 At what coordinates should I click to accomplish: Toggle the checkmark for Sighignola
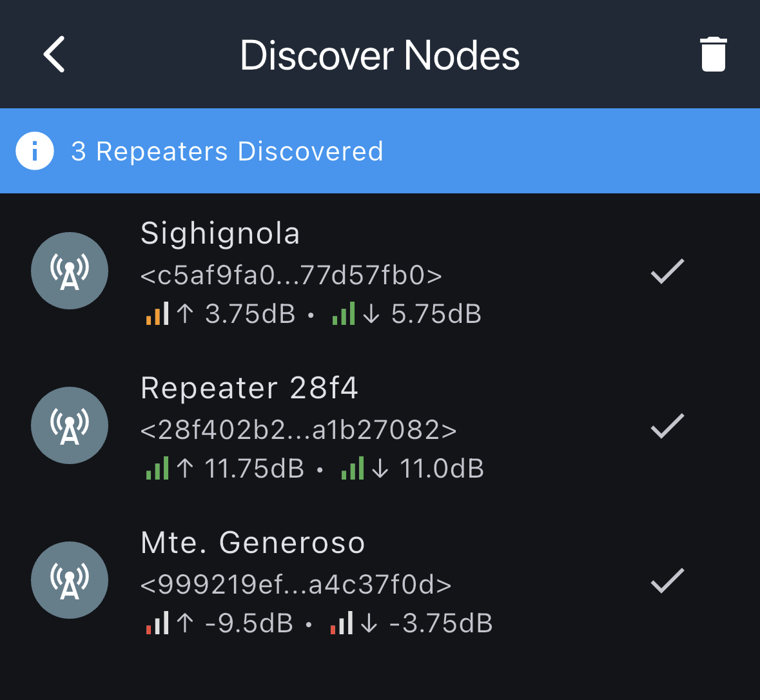[667, 271]
